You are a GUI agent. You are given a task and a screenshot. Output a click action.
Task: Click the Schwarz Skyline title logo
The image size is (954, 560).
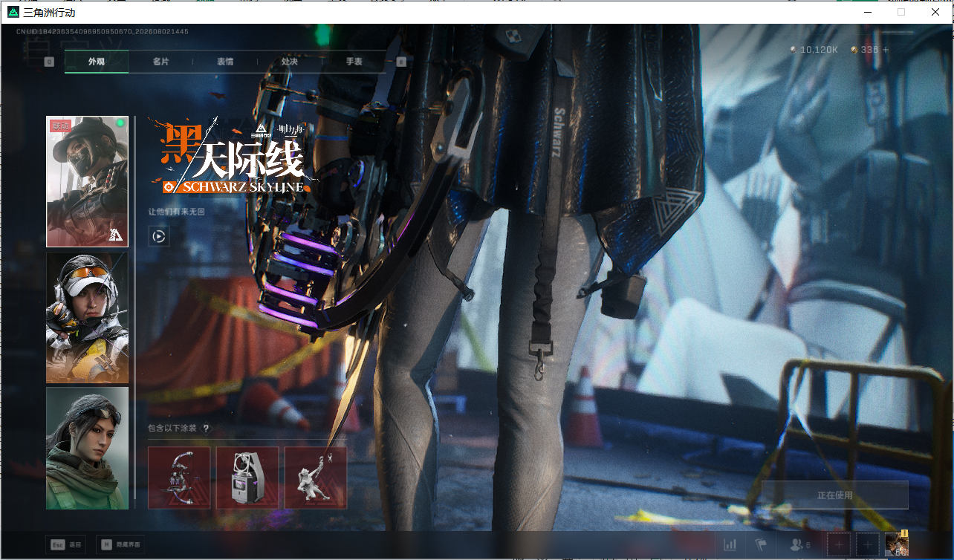coord(233,156)
